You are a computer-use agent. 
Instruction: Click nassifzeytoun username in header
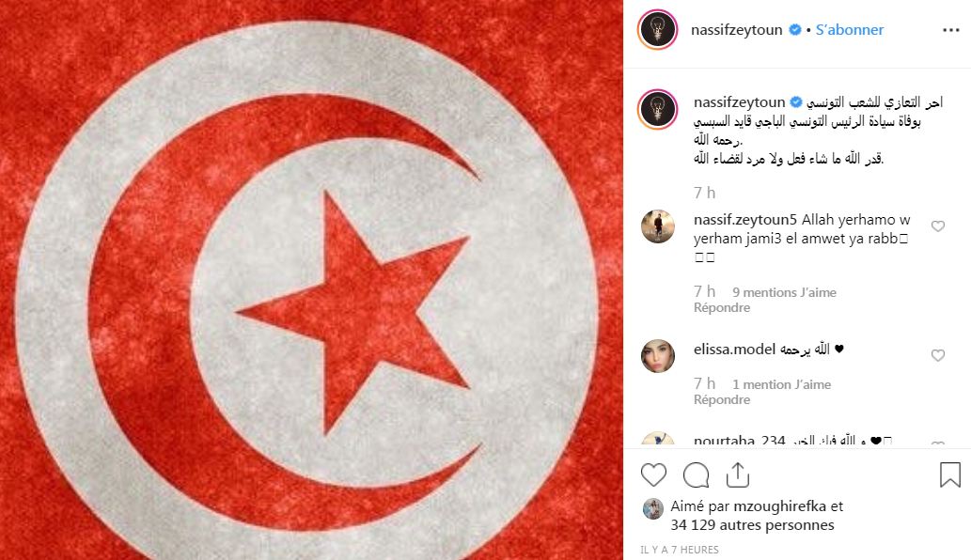pyautogui.click(x=736, y=30)
